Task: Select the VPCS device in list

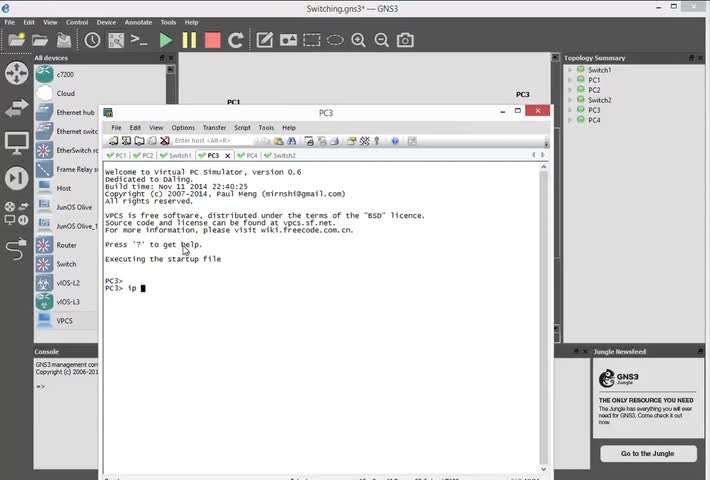Action: (x=66, y=321)
